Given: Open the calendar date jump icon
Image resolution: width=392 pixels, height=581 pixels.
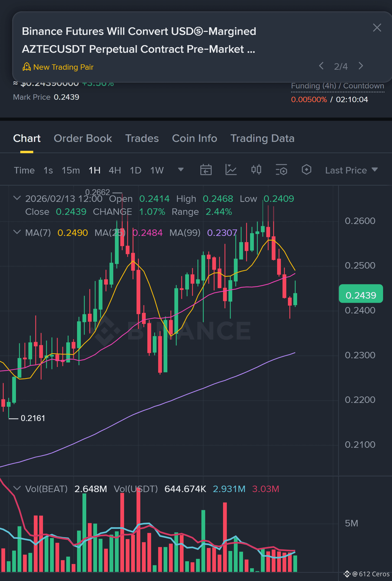Looking at the screenshot, I should 206,170.
